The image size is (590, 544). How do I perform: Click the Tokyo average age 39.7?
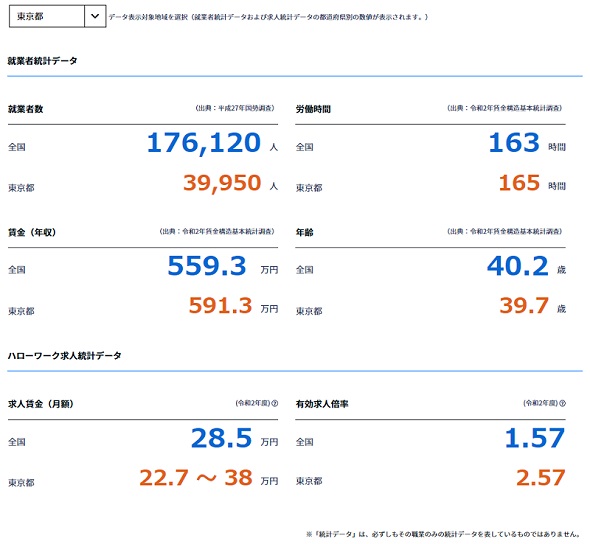(x=524, y=305)
